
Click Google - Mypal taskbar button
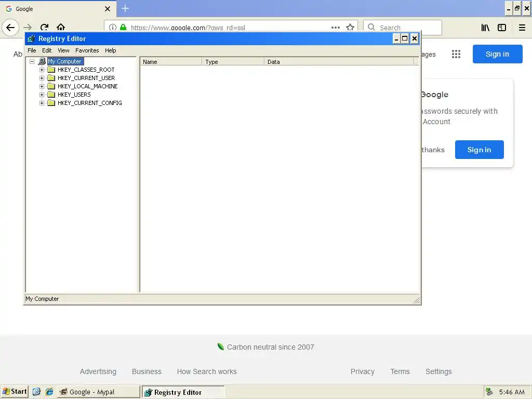click(x=98, y=392)
